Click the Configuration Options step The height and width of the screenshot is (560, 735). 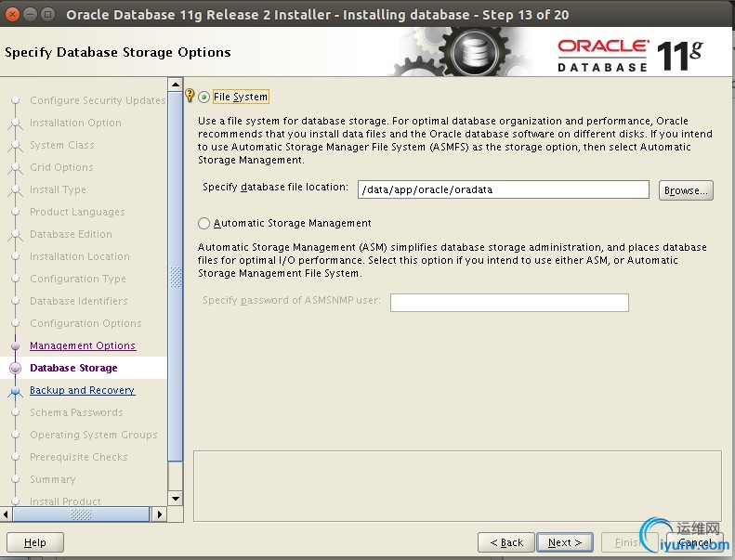tap(85, 323)
